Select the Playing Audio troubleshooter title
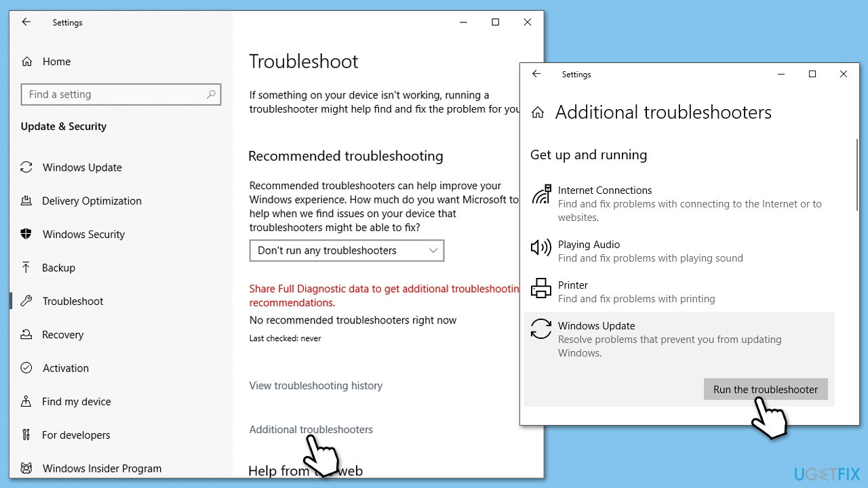This screenshot has width=868, height=488. click(x=589, y=245)
